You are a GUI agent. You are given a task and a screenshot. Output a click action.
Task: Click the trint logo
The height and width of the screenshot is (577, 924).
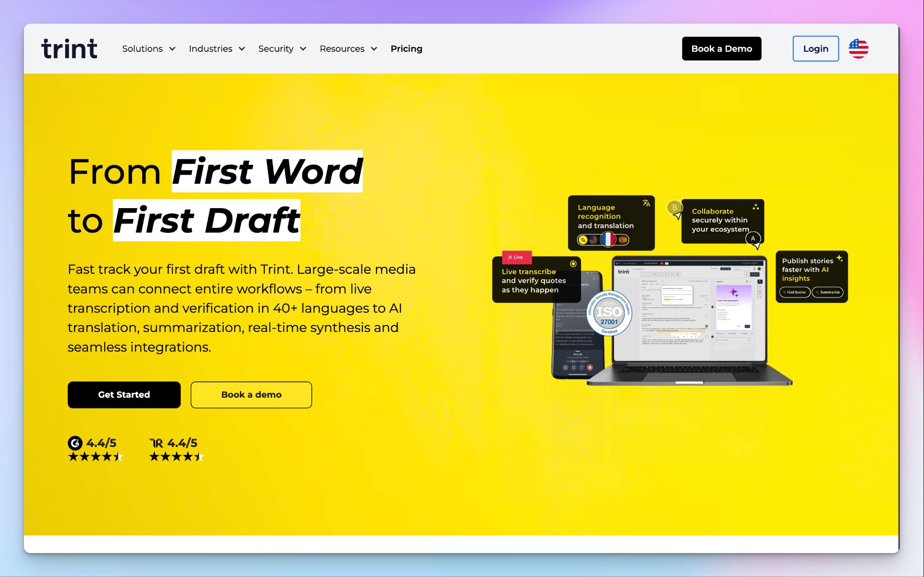point(69,49)
